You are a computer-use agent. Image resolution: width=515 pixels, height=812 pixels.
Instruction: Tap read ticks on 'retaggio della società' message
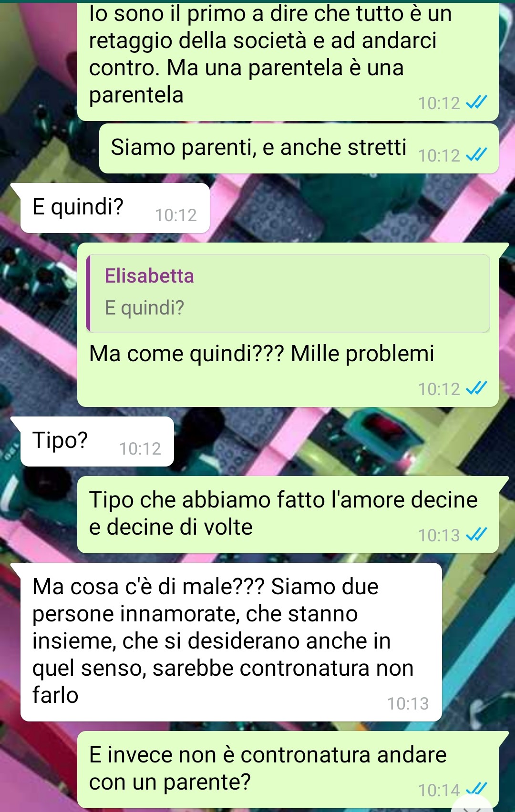pyautogui.click(x=476, y=102)
